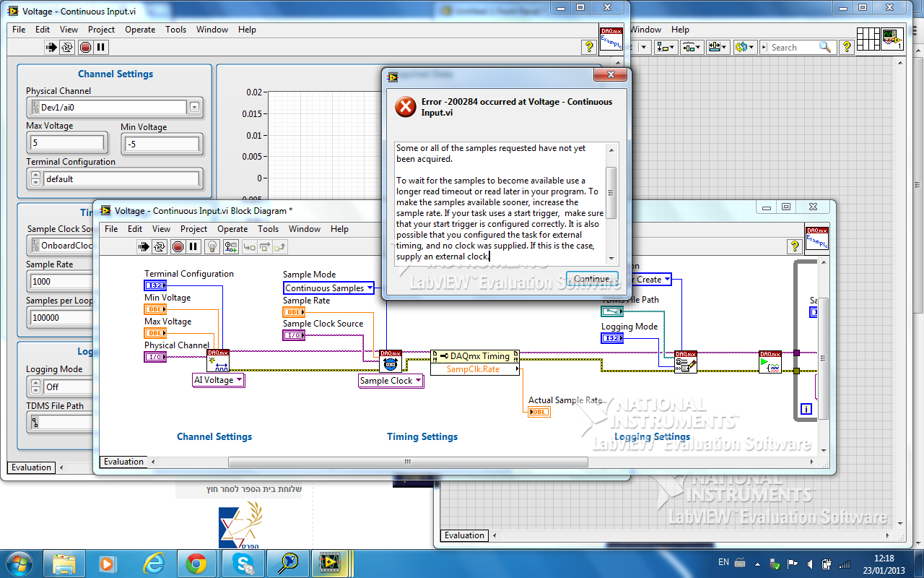Open Edit menu in Block Diagram window
This screenshot has height=578, width=924.
coord(135,229)
